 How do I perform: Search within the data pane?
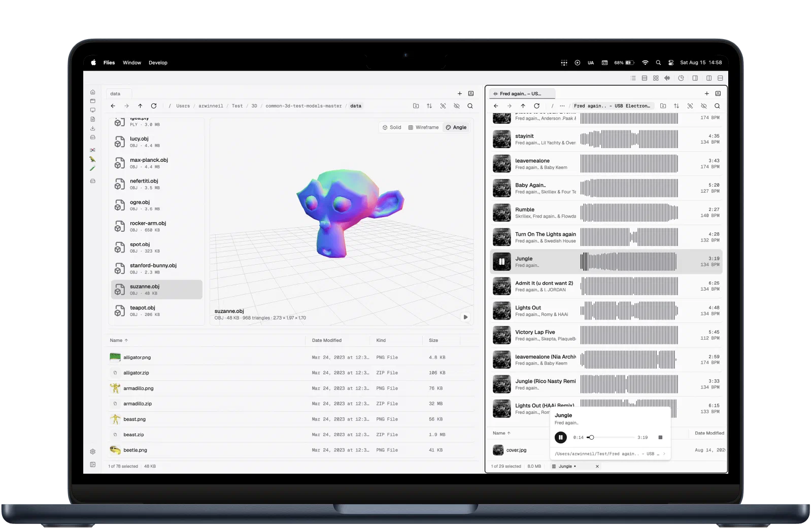point(470,106)
